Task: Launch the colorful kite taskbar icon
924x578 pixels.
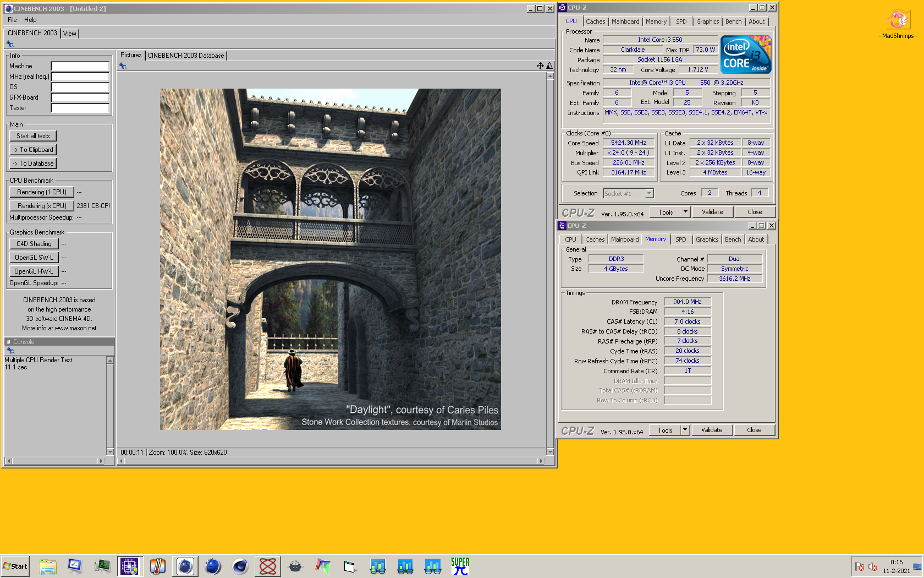Action: (x=323, y=566)
